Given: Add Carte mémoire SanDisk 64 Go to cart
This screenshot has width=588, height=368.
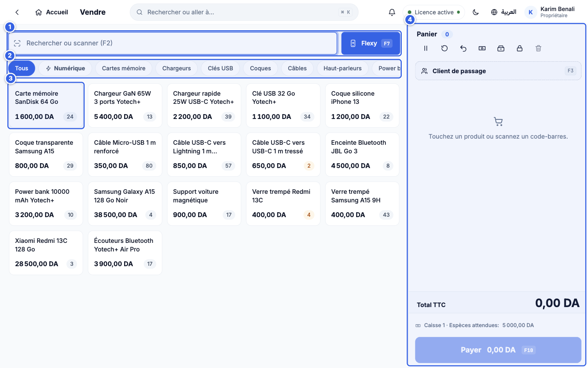Looking at the screenshot, I should pyautogui.click(x=46, y=105).
